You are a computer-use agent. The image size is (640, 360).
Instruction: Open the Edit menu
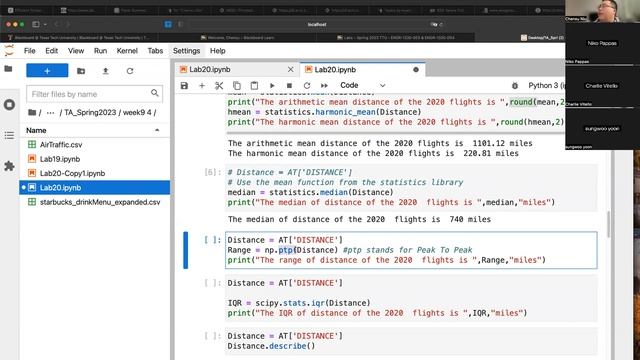coord(51,51)
